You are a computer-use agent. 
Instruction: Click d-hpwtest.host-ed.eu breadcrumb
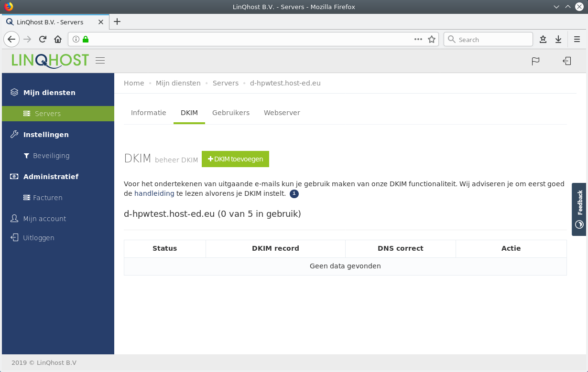coord(285,83)
